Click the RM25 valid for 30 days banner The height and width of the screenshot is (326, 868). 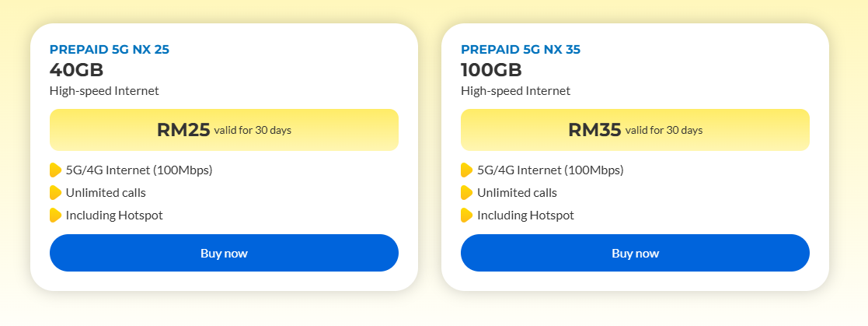[224, 130]
